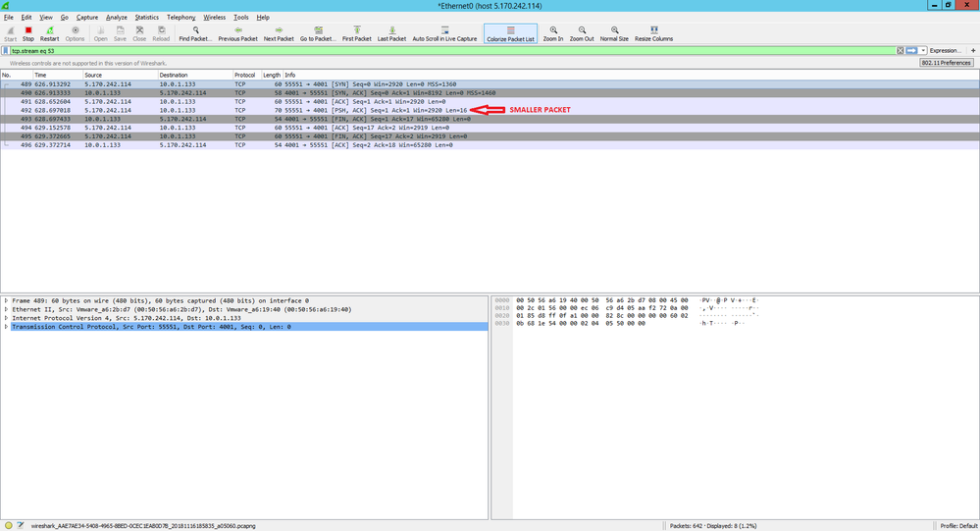Open the Tools menu

click(241, 18)
